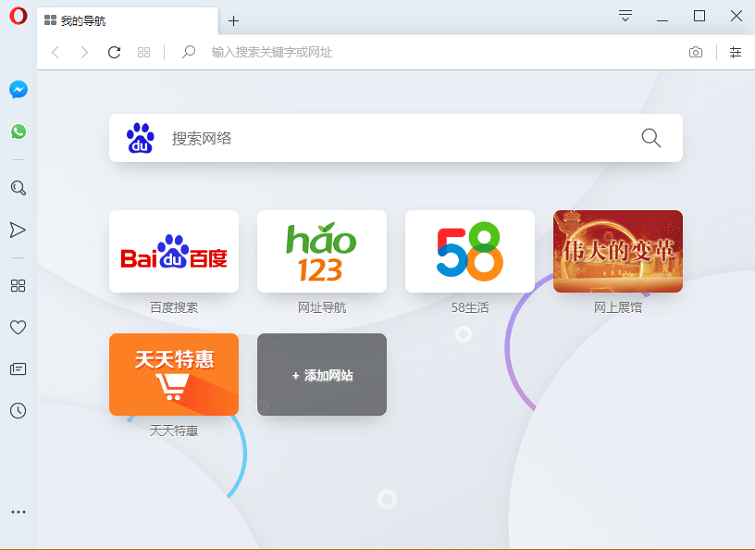Click the Baidu 搜索网络 search box
Viewport: 755px width, 550px height.
coord(400,138)
